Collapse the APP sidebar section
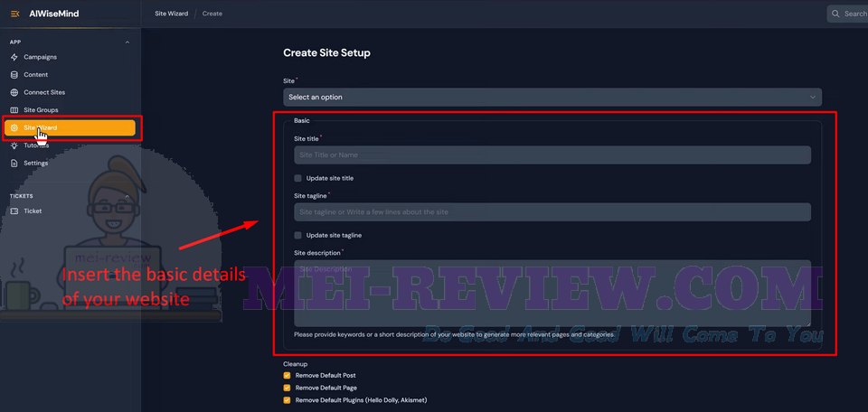868x412 pixels. coord(127,42)
